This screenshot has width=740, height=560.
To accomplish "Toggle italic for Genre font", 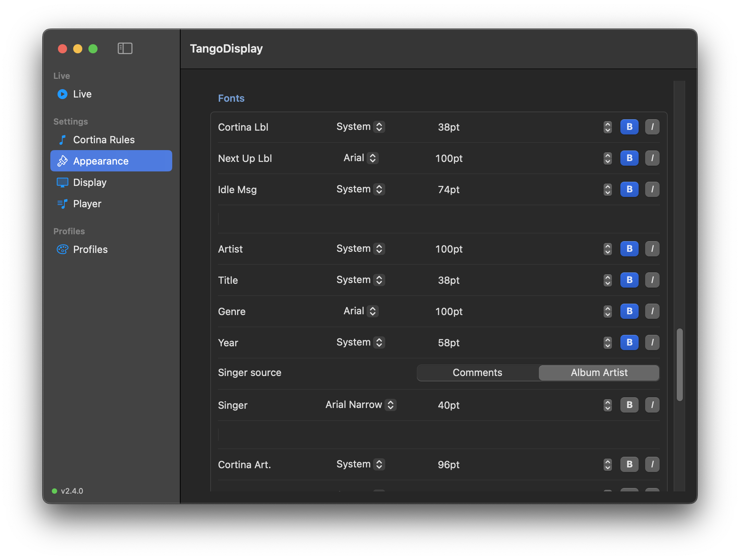I will coord(652,311).
